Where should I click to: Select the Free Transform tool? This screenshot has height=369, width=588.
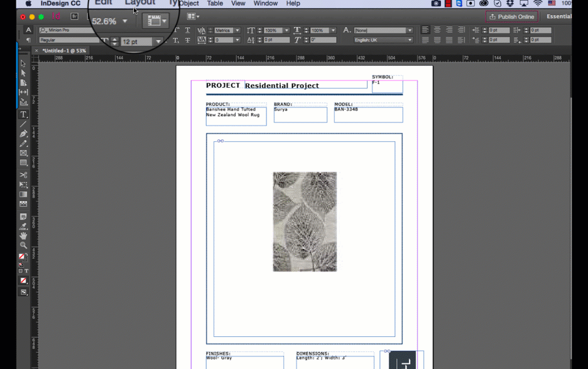coord(23,184)
